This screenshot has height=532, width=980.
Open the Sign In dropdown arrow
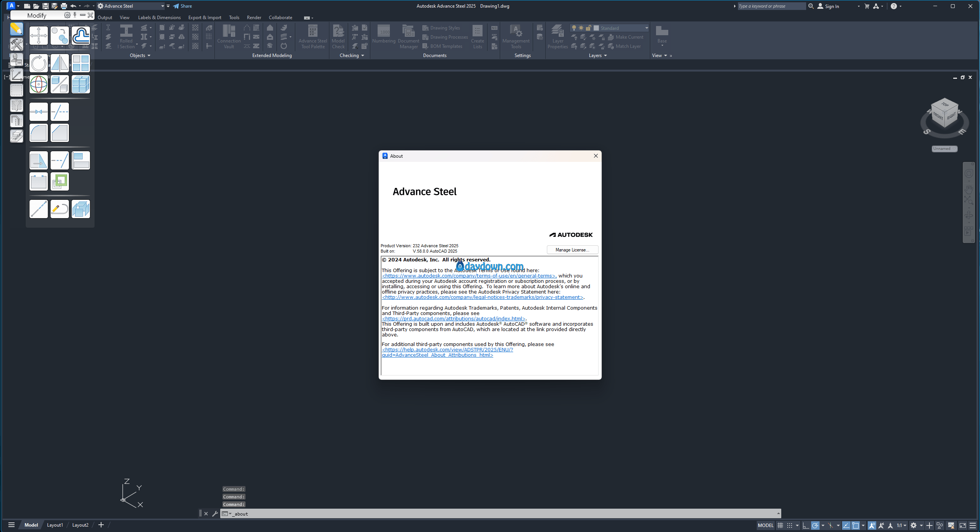pos(859,6)
